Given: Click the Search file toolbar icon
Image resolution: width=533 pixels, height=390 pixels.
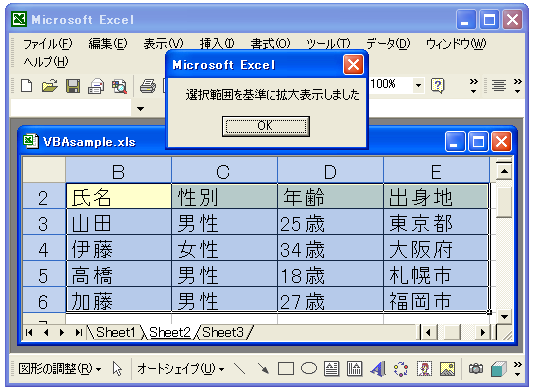Looking at the screenshot, I should tap(119, 86).
